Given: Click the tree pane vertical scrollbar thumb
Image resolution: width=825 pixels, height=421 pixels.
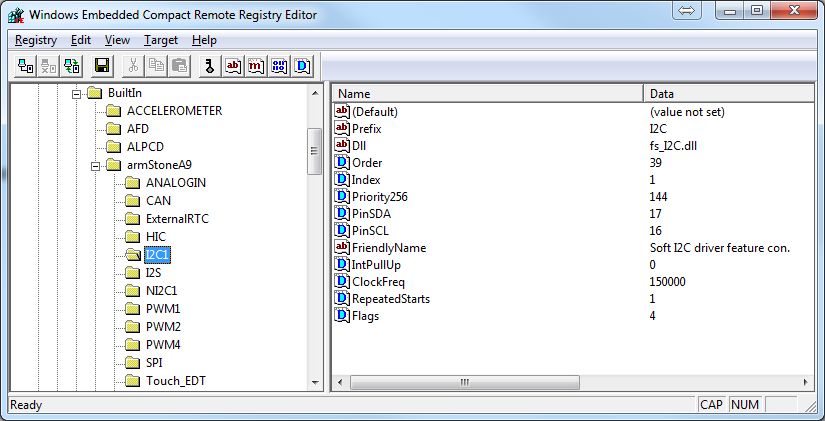Looking at the screenshot, I should [315, 152].
